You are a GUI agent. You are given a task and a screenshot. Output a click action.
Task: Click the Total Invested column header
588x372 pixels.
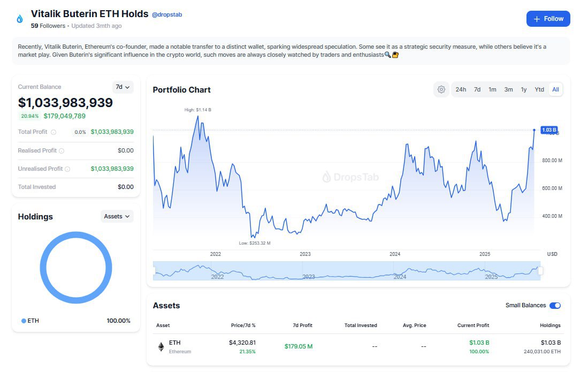[x=361, y=325]
